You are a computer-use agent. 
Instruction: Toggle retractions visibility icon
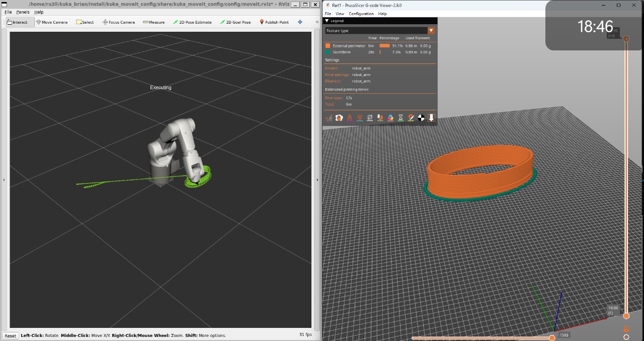pos(349,118)
